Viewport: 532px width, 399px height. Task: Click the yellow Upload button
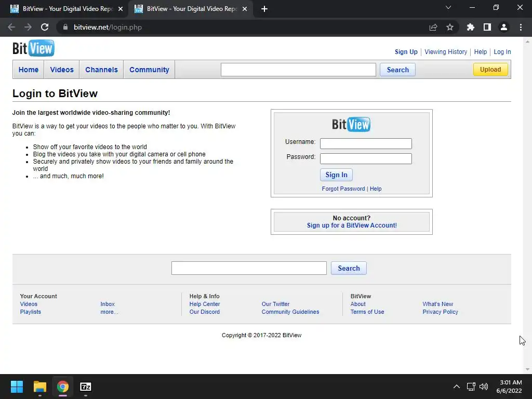click(490, 69)
